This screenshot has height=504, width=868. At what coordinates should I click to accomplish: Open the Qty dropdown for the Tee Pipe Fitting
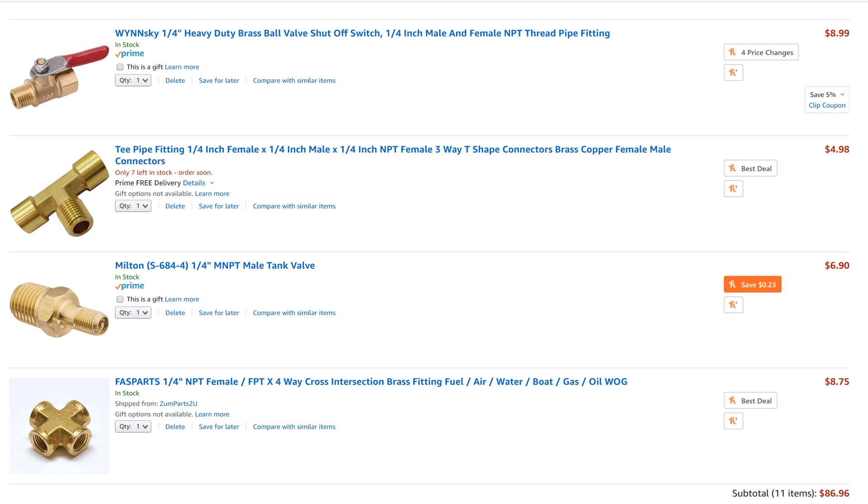(x=133, y=206)
